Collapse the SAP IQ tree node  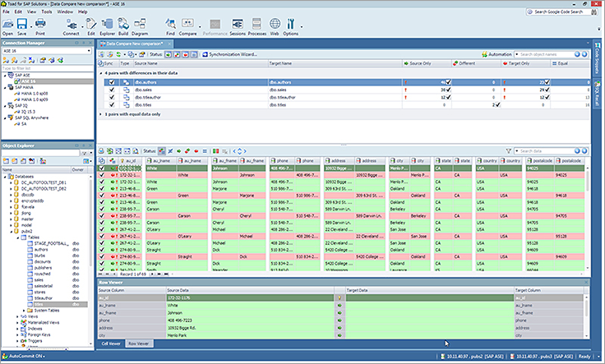click(5, 106)
